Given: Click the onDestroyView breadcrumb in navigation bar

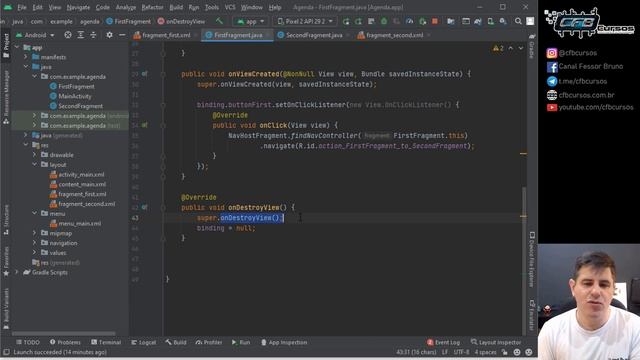Looking at the screenshot, I should (181, 21).
